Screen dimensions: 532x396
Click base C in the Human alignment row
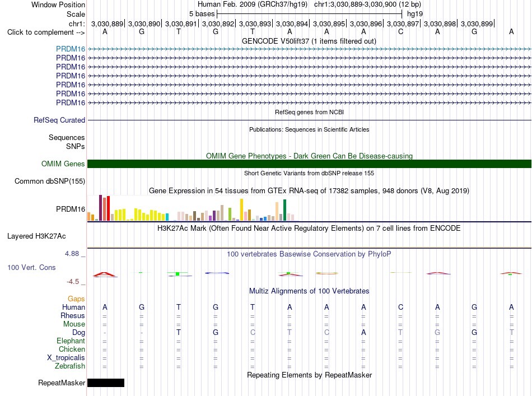(x=400, y=307)
